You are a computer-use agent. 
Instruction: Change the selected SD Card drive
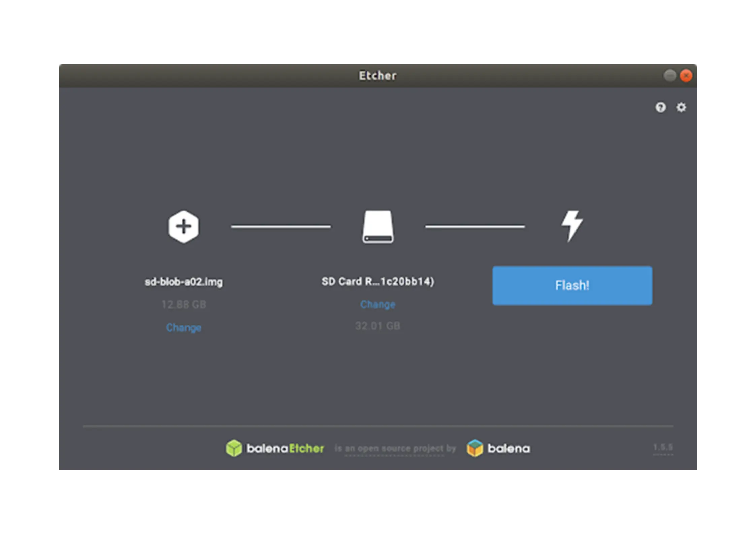[x=377, y=304]
